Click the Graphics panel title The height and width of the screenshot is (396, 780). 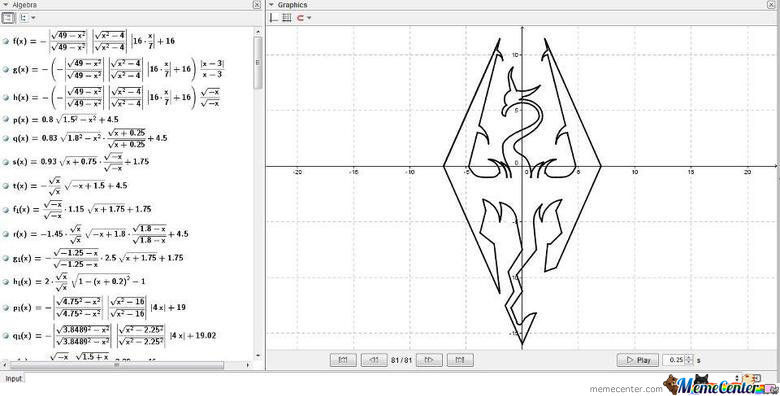[x=292, y=5]
